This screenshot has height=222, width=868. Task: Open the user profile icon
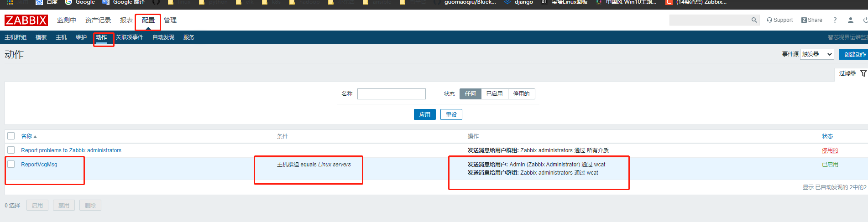click(x=851, y=20)
